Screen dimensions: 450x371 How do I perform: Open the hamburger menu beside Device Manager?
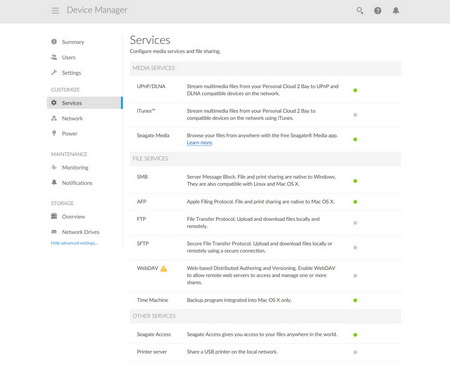55,11
